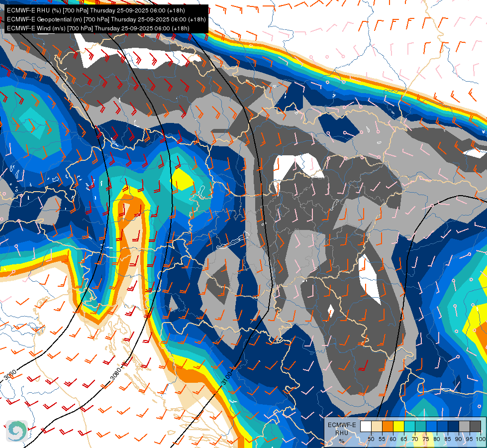The height and width of the screenshot is (448, 487).
Task: Click the legend value 80
Action: pos(437,439)
